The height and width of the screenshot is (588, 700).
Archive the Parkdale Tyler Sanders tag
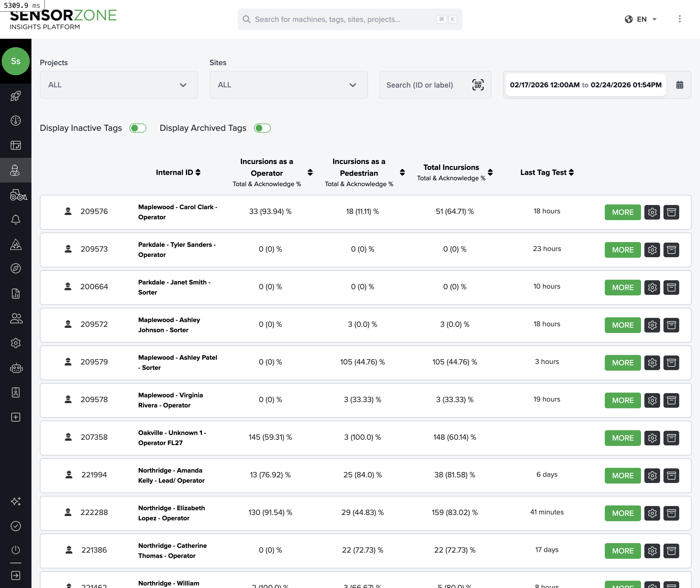(671, 250)
